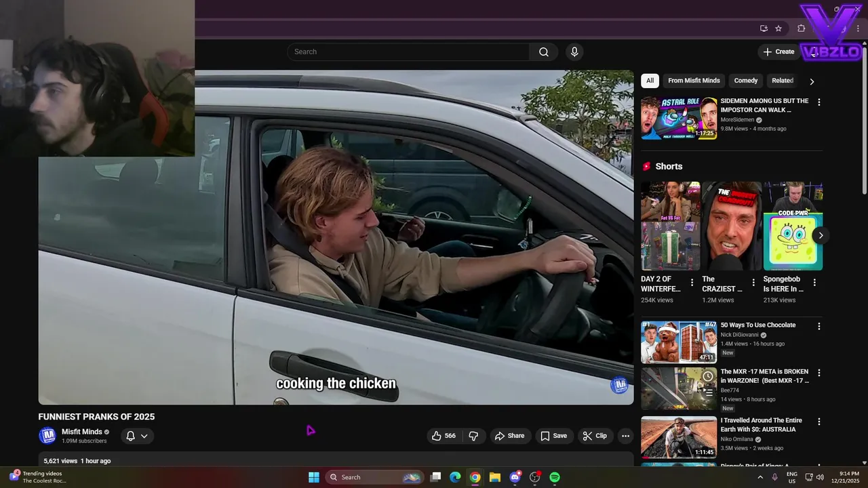868x488 pixels.
Task: Select the From Misfit Minds chip
Action: (694, 81)
